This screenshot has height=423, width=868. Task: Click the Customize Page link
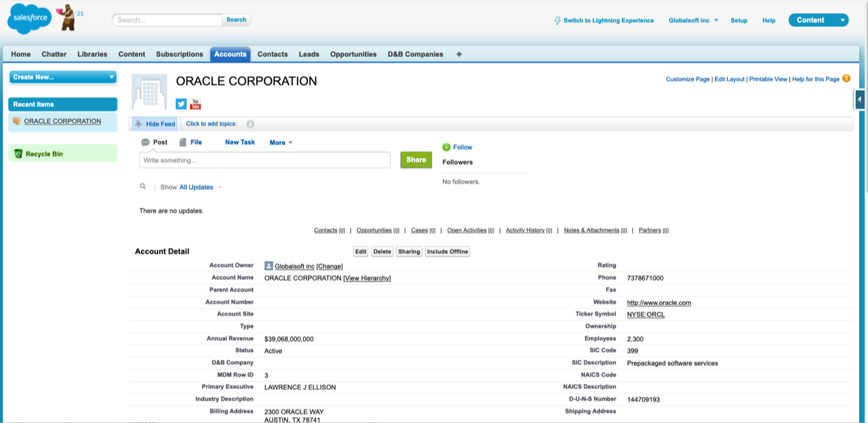[x=688, y=79]
